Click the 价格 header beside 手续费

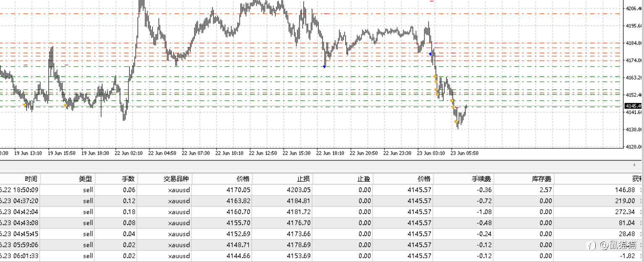403,179
